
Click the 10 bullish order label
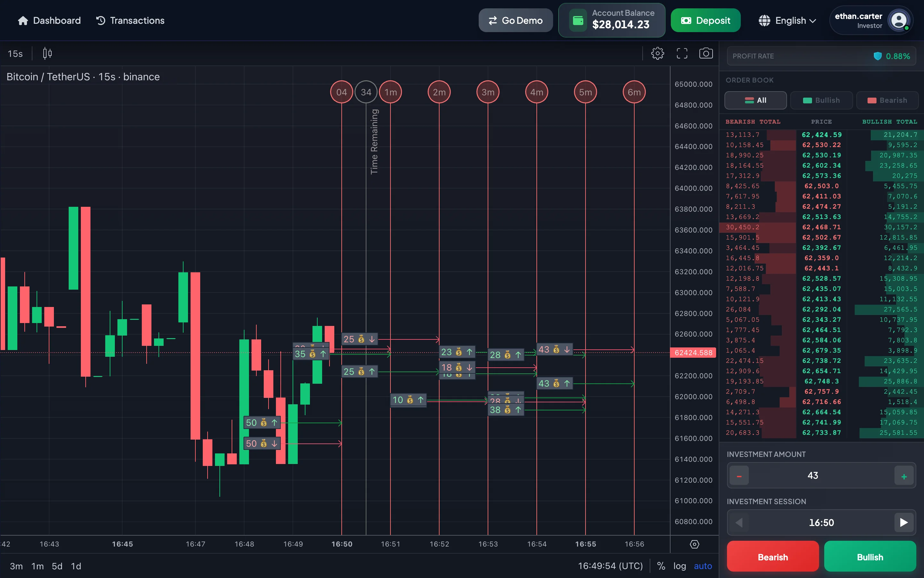tap(408, 400)
